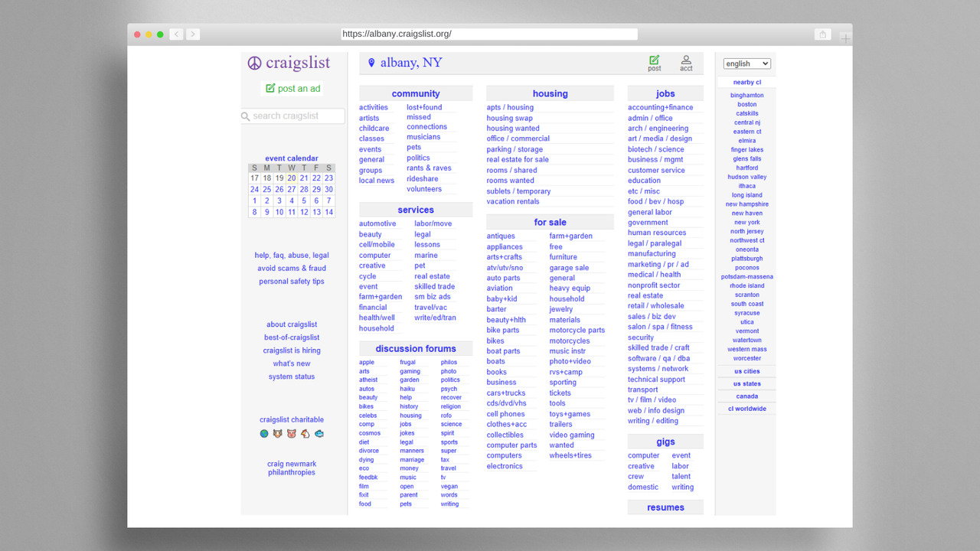Image resolution: width=980 pixels, height=551 pixels.
Task: Open the event calendar heading link
Action: point(292,158)
